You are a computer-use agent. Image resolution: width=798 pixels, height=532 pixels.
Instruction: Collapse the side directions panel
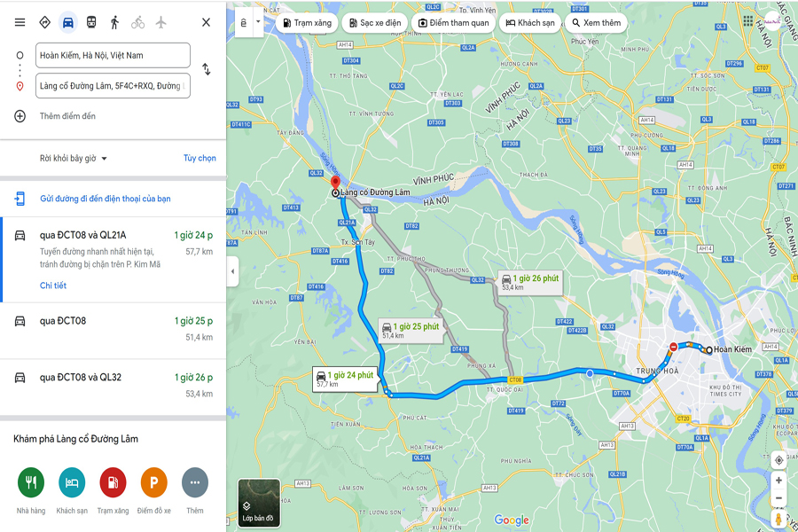(x=232, y=271)
